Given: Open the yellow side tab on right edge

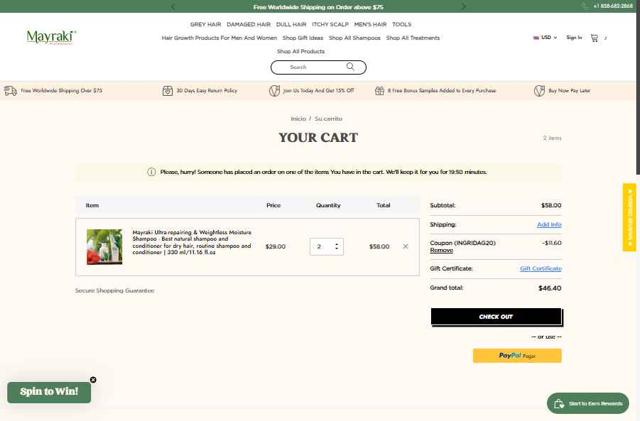Looking at the screenshot, I should coord(629,217).
